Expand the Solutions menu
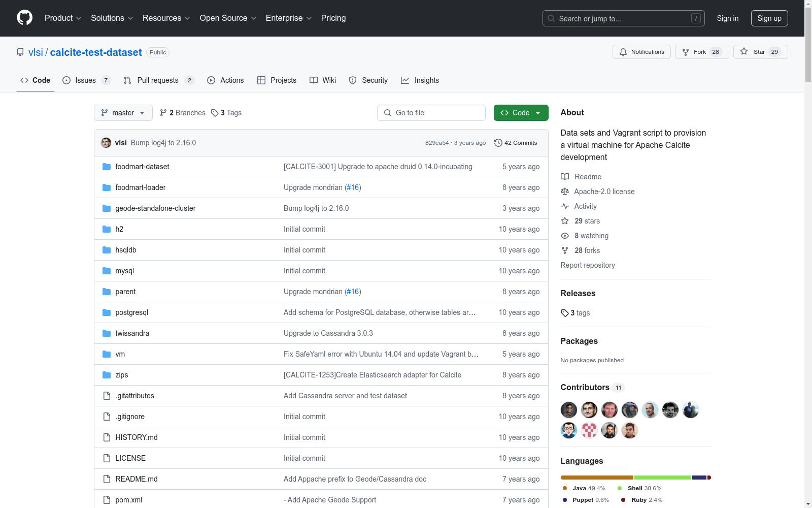This screenshot has width=812, height=508. (112, 18)
